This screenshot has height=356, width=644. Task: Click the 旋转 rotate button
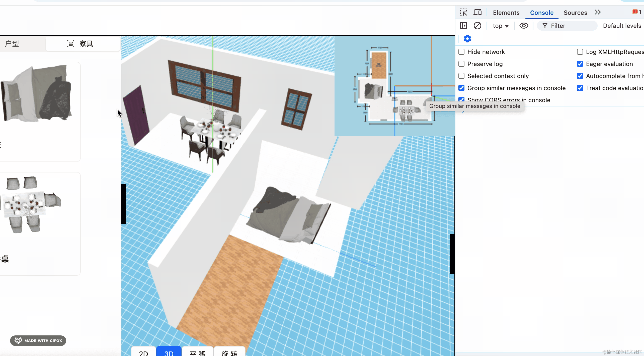coord(229,351)
